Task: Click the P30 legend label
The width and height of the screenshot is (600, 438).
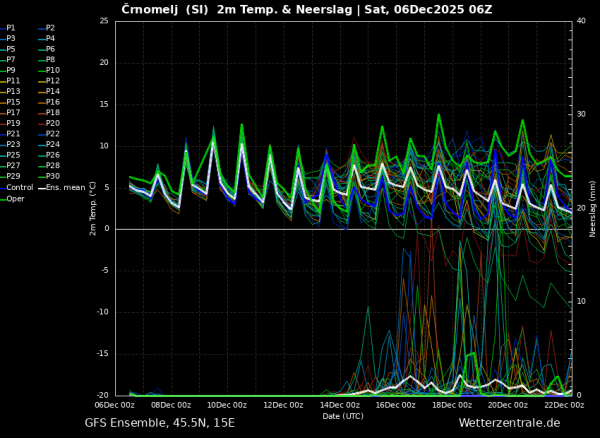Action: coord(53,176)
